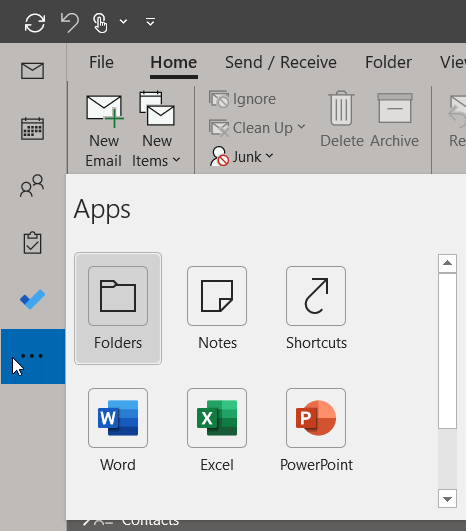
Task: Open the partially visible View tab
Action: tap(453, 62)
